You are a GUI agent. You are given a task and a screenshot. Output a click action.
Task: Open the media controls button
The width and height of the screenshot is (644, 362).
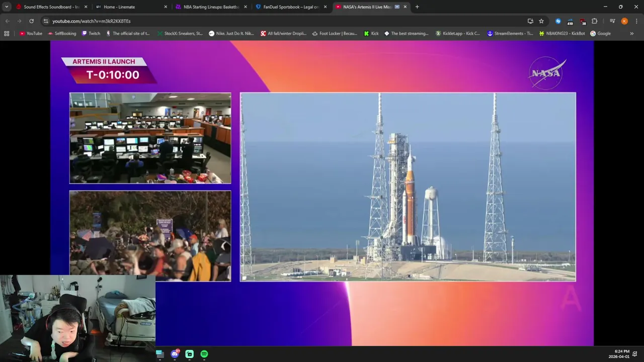[x=612, y=21]
